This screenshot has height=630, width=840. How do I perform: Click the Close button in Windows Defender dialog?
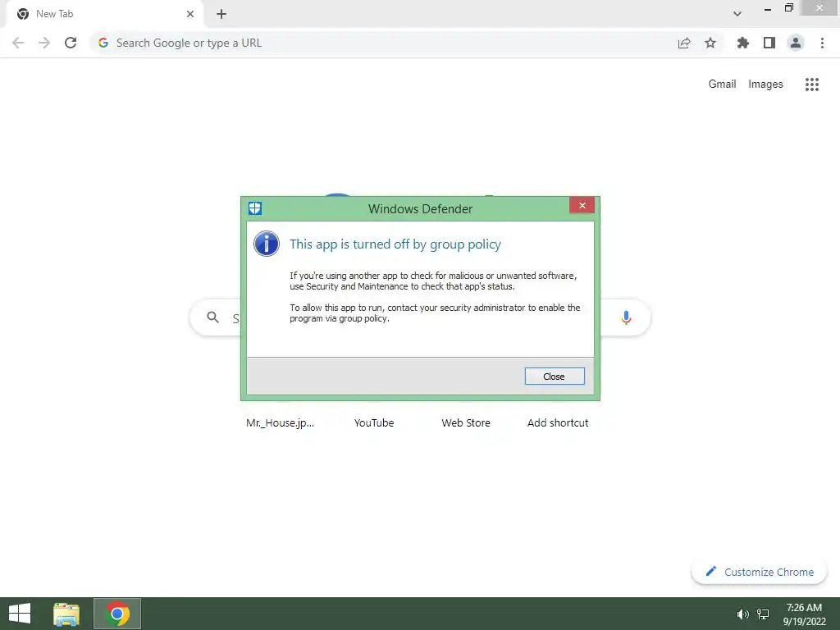[x=555, y=376]
